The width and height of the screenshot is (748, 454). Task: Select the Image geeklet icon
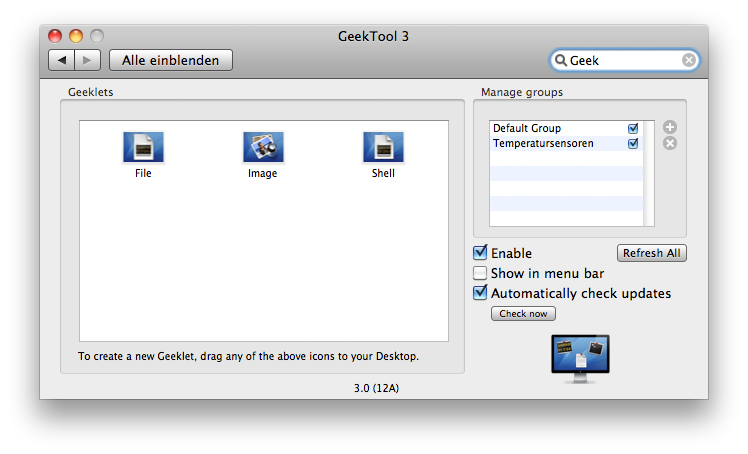click(263, 147)
